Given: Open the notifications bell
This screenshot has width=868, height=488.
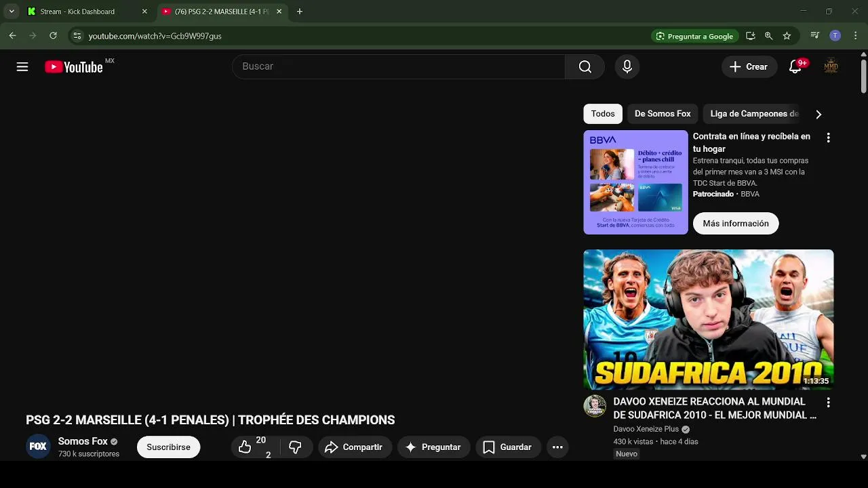Looking at the screenshot, I should point(795,66).
